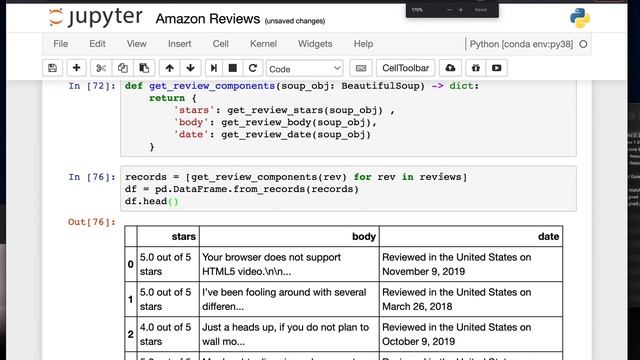
Task: Click row index 1 in the table
Action: click(131, 299)
